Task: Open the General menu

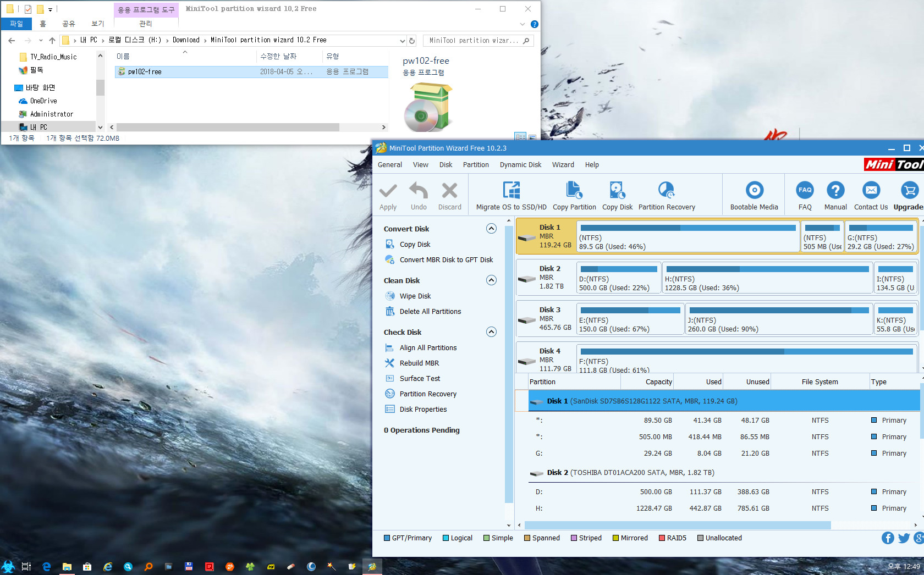Action: [x=390, y=165]
